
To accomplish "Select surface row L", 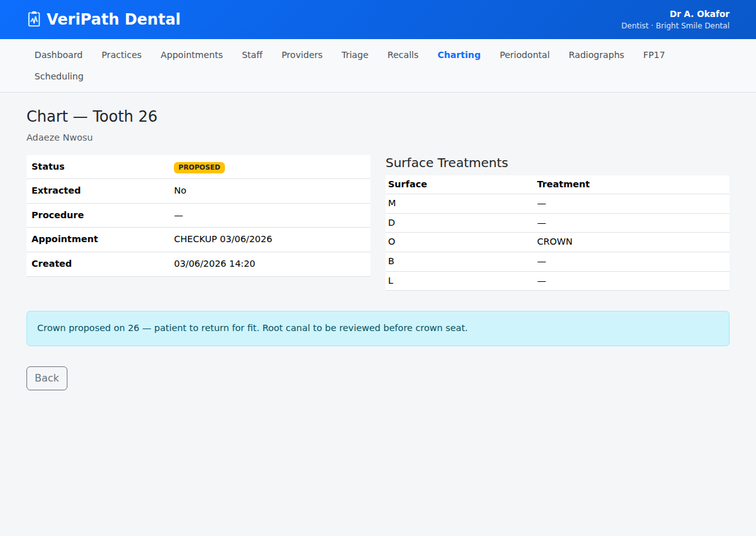I will tap(558, 281).
